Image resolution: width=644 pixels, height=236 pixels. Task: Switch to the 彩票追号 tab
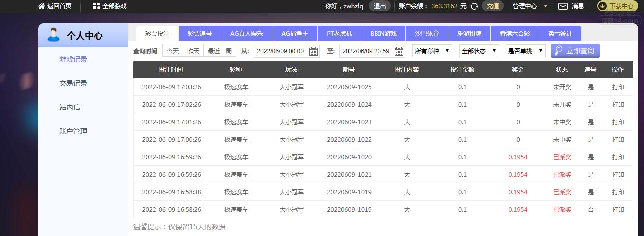coord(200,34)
